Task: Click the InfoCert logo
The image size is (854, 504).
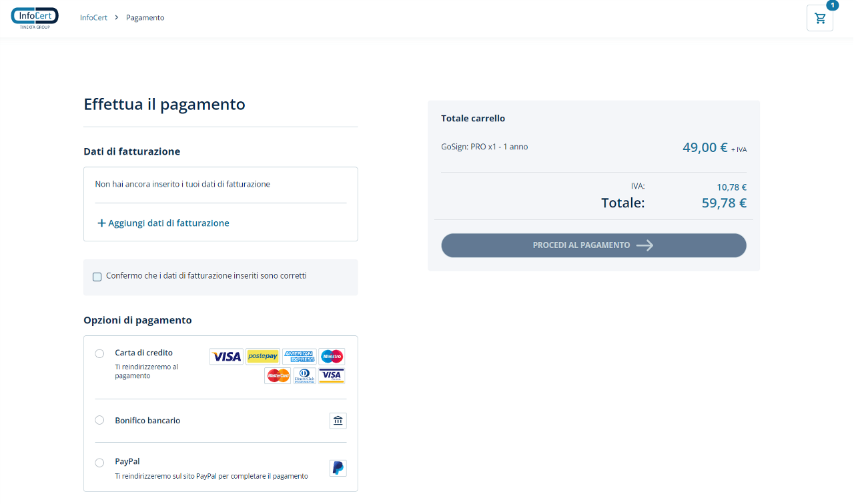Action: point(35,17)
